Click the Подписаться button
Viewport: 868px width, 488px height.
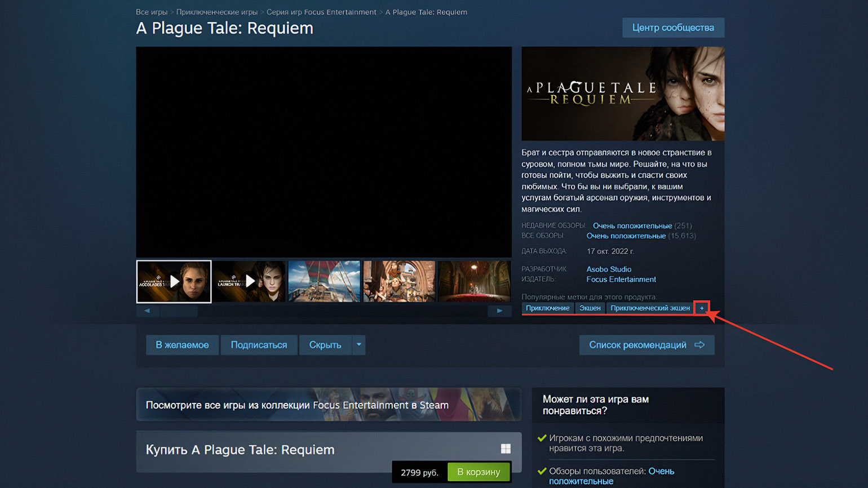click(x=259, y=345)
